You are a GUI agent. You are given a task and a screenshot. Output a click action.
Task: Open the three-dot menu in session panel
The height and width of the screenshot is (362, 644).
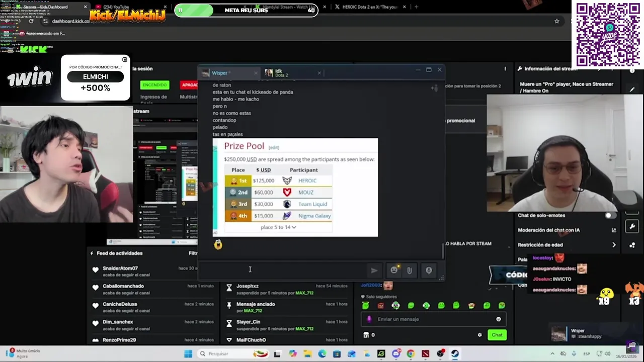pos(505,68)
